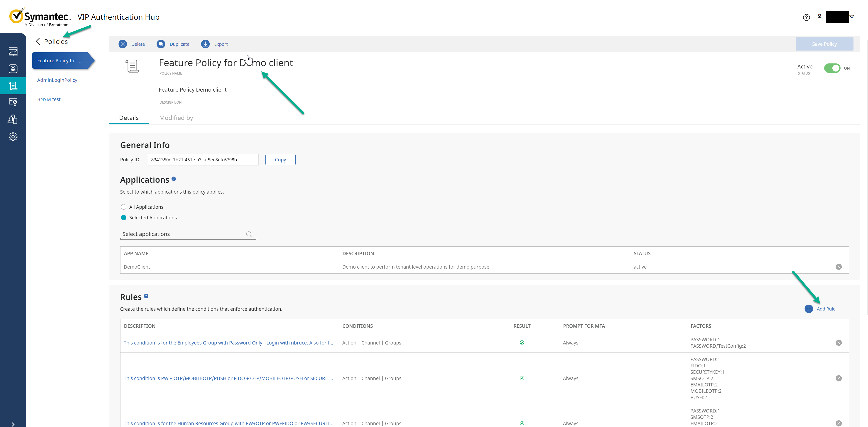Viewport: 868px width, 427px height.
Task: Toggle the Active status switch off
Action: (832, 68)
